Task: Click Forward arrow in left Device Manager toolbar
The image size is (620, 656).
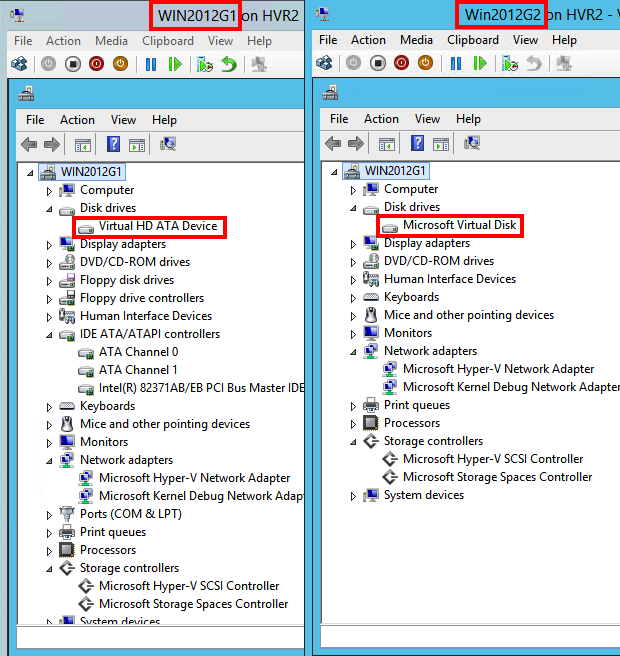Action: point(52,145)
